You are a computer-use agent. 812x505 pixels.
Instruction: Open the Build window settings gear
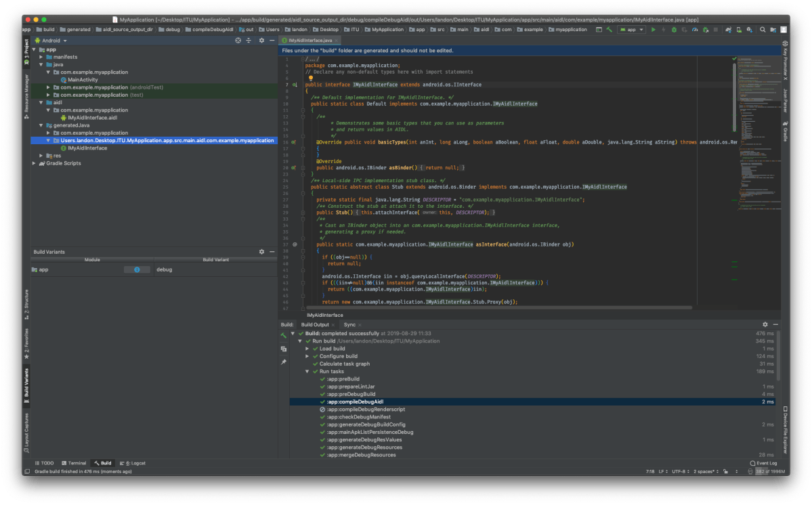click(x=765, y=324)
